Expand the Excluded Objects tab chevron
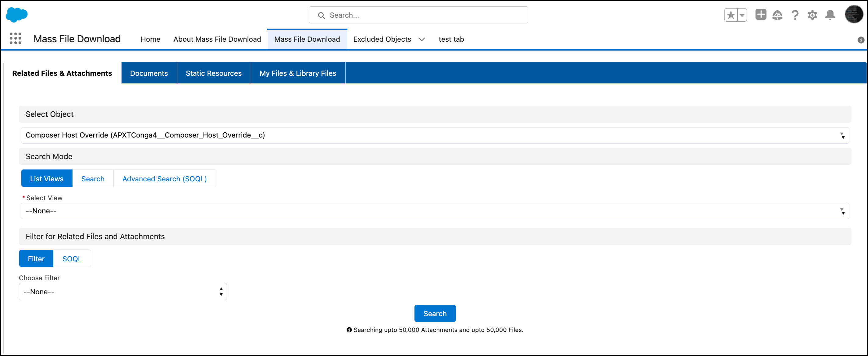This screenshot has width=868, height=356. pos(422,39)
